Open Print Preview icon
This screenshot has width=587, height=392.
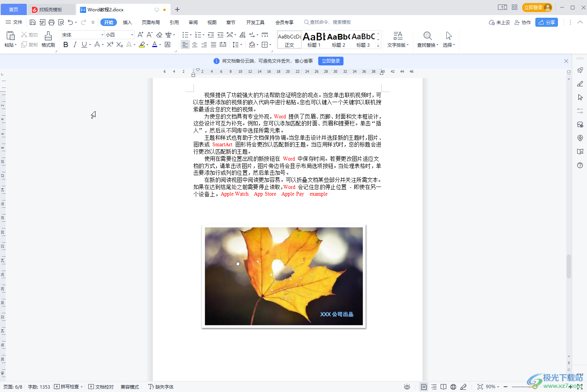[x=61, y=22]
